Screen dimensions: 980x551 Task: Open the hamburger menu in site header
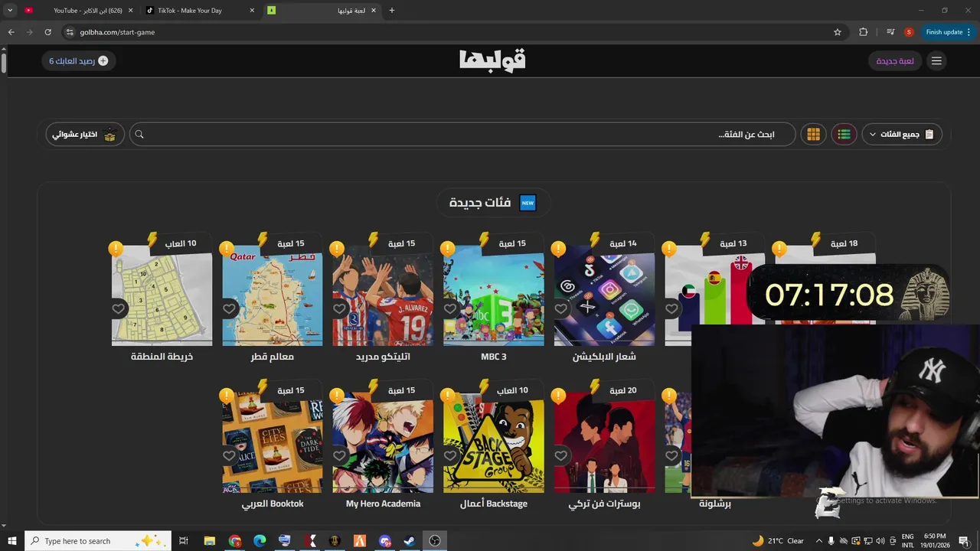(936, 60)
